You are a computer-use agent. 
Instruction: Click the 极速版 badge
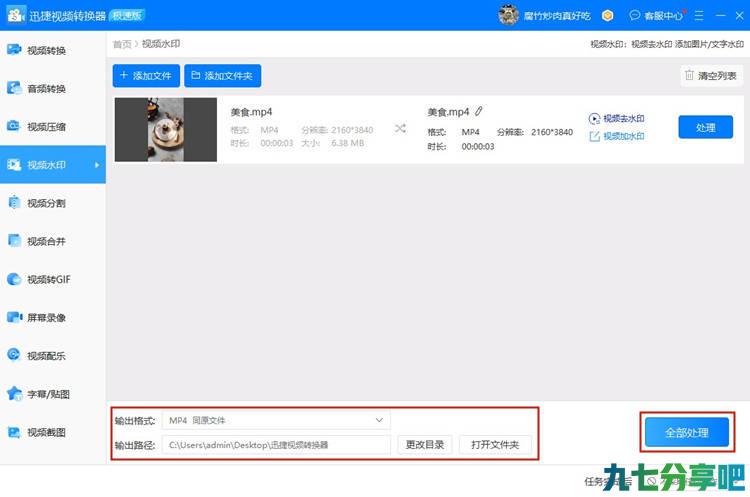click(127, 15)
